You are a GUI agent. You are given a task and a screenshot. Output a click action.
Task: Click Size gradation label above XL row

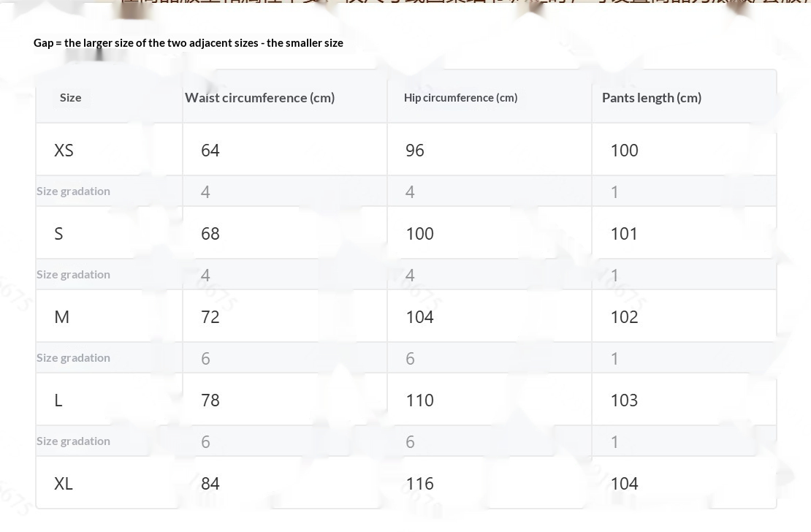coord(73,441)
